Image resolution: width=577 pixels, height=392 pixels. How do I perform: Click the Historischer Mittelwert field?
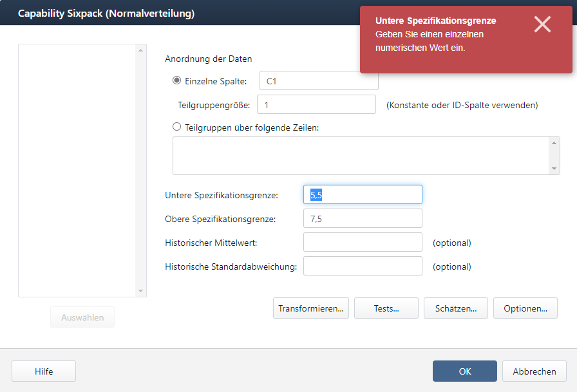(363, 242)
